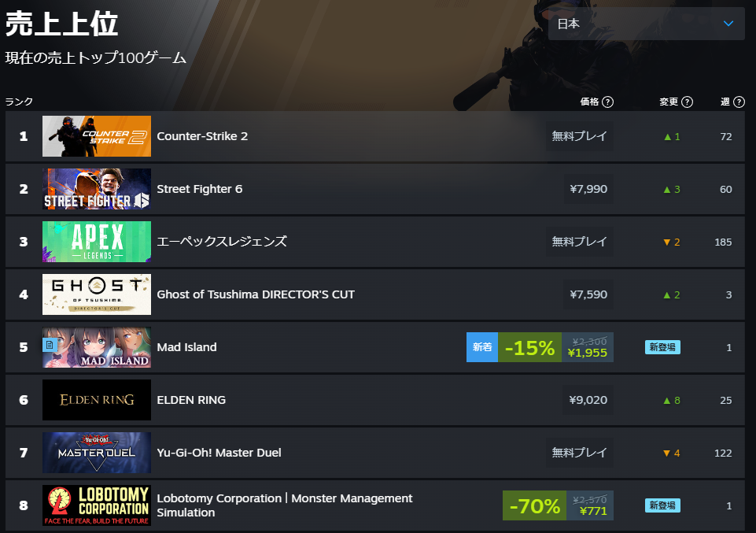
Task: Click the -70% discount for Lobotomy Corporation
Action: (x=534, y=505)
